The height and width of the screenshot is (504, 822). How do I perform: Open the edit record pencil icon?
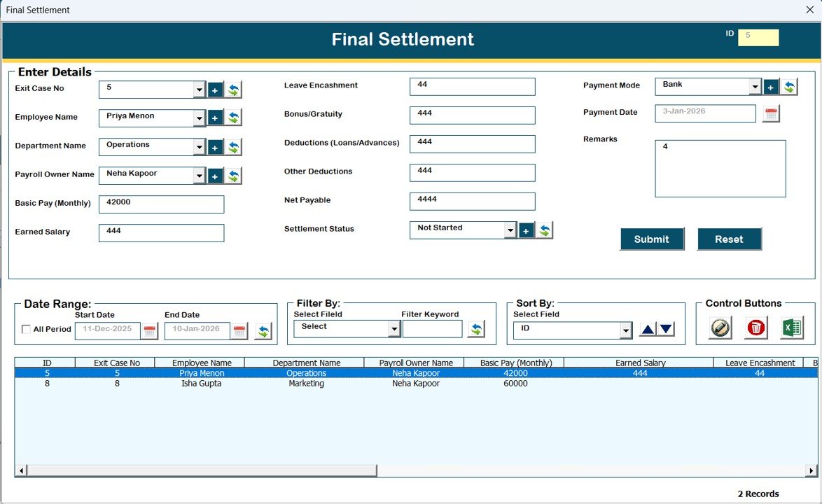(x=719, y=328)
